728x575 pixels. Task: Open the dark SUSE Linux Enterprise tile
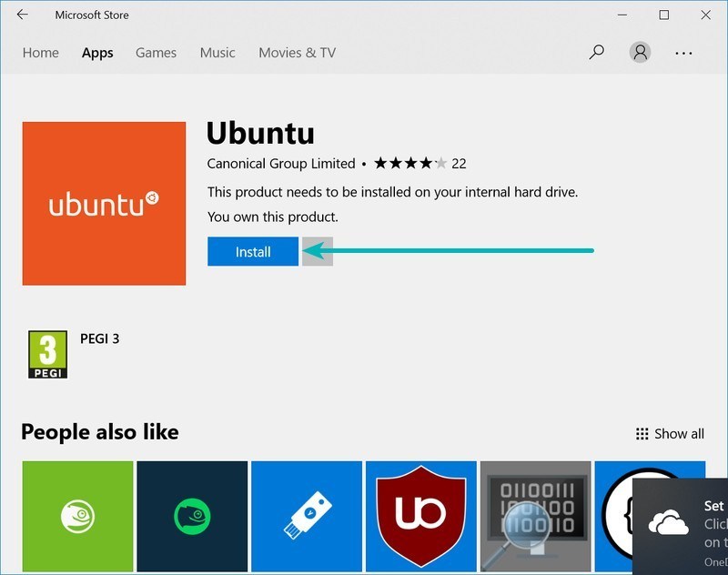click(192, 517)
